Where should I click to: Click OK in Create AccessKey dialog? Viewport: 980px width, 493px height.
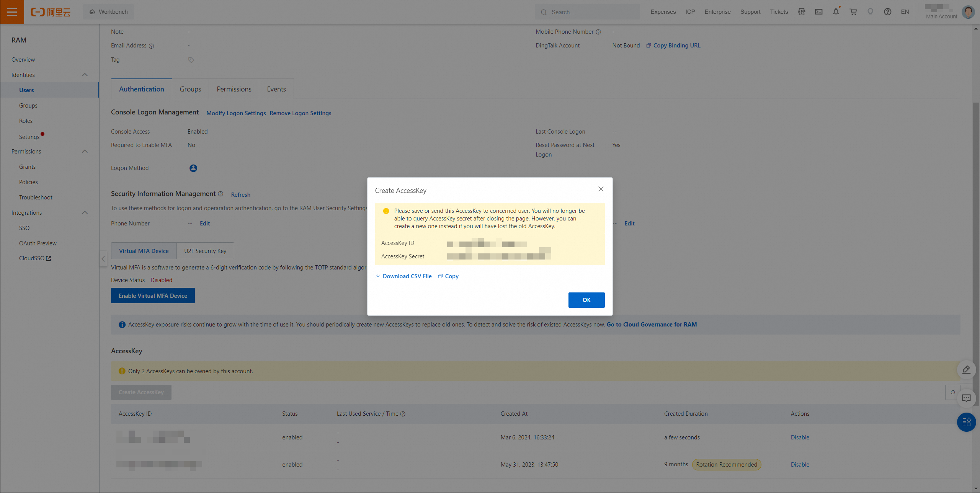(x=586, y=300)
